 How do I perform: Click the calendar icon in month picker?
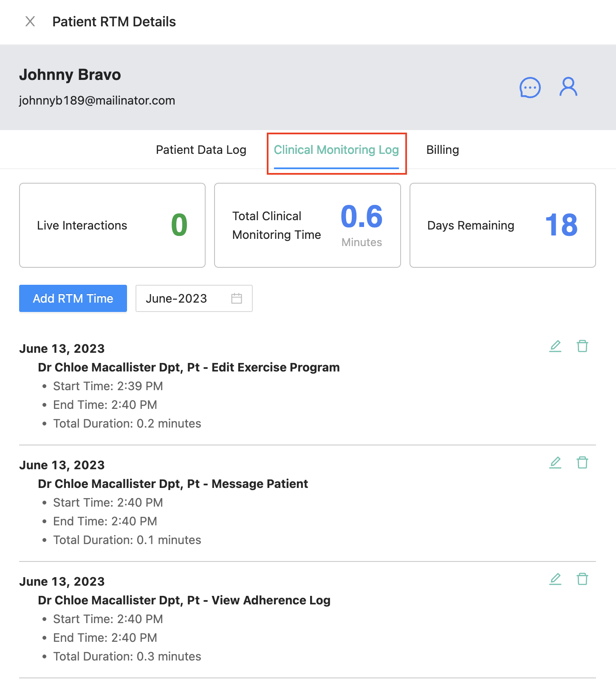pos(237,298)
